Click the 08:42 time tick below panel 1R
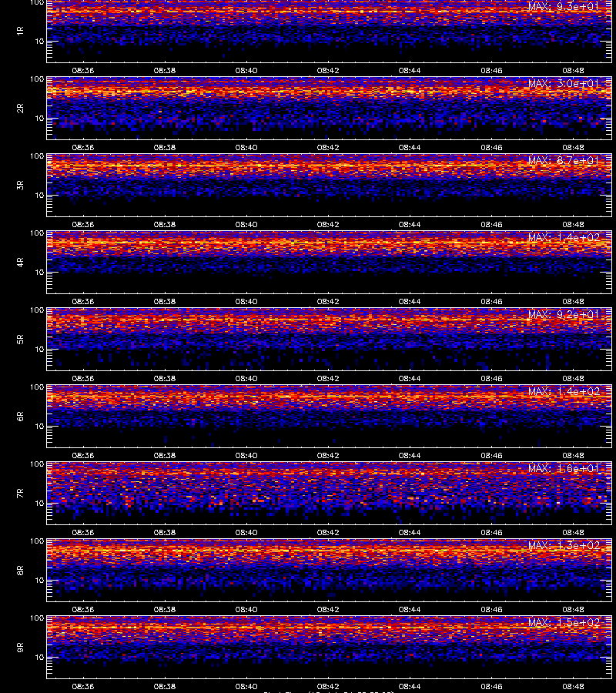 click(328, 70)
